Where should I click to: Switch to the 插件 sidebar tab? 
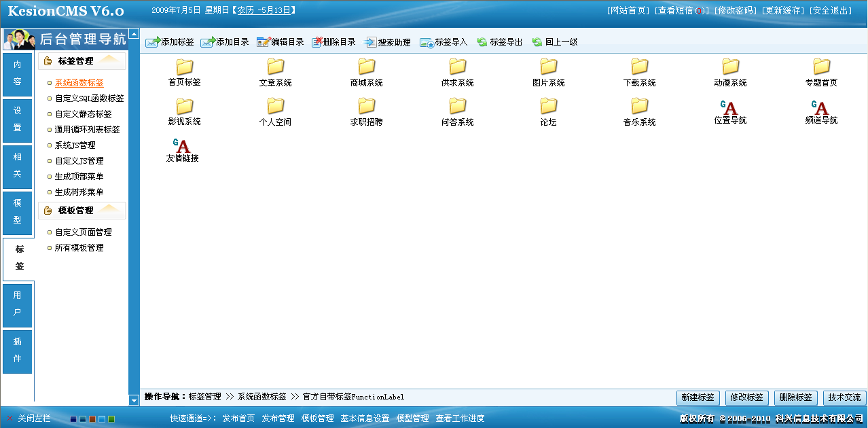[x=18, y=351]
